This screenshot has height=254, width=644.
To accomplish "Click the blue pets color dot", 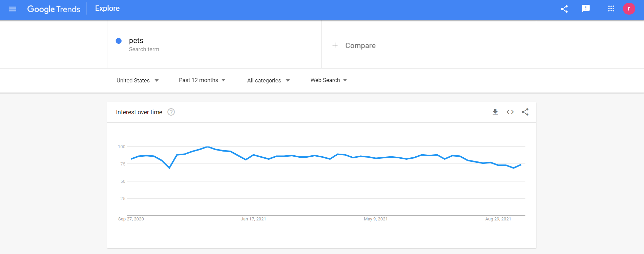I will [119, 41].
